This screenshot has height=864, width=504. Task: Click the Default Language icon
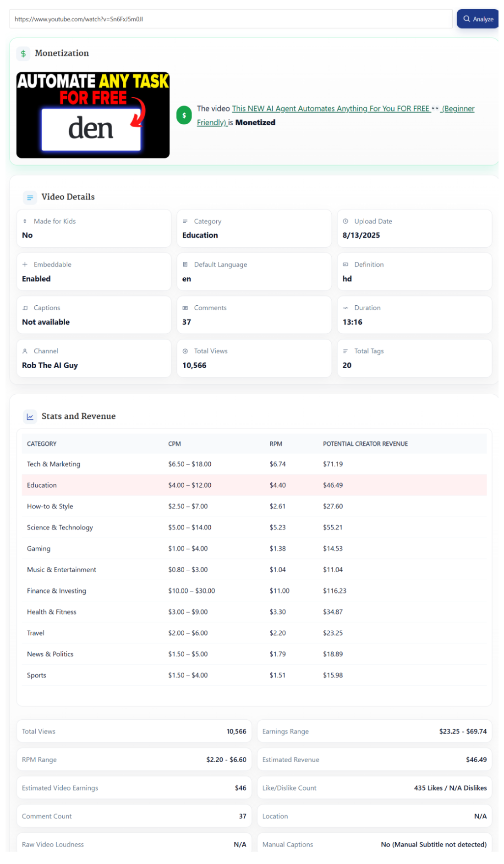coord(185,264)
